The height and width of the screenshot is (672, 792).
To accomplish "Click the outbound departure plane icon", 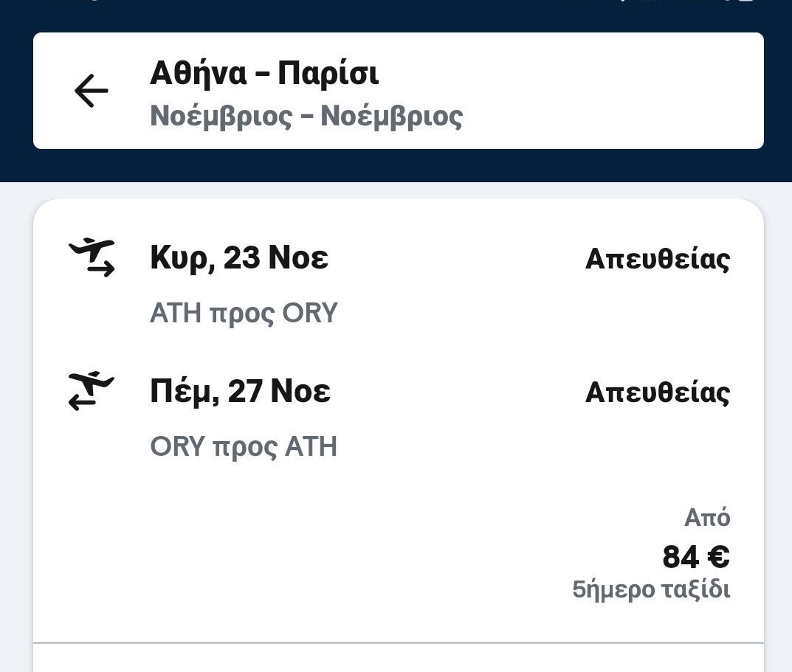I will (x=92, y=257).
